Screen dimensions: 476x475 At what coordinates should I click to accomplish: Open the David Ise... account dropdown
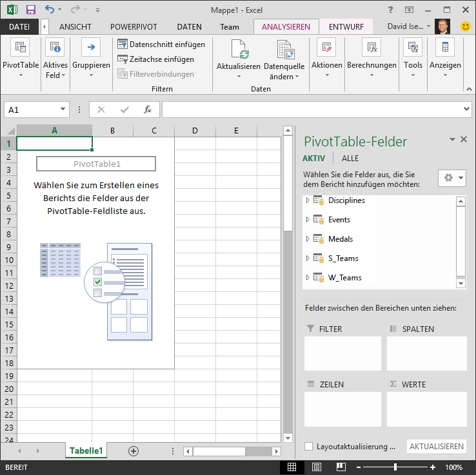pyautogui.click(x=409, y=26)
